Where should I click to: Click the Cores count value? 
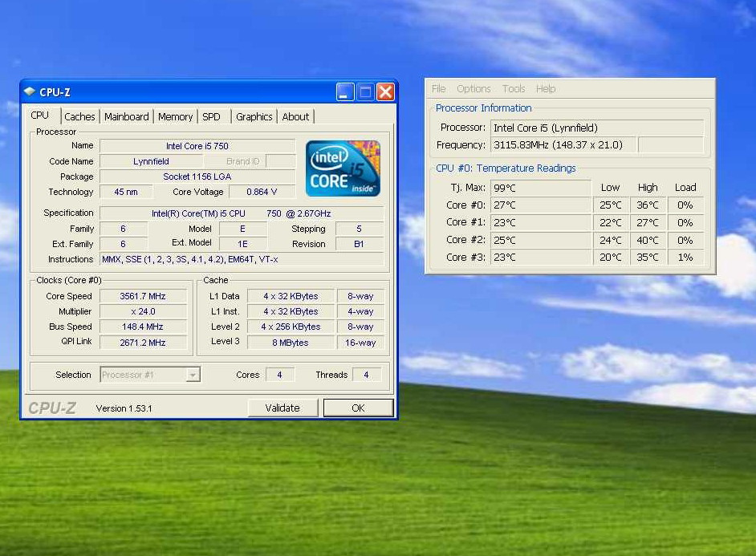click(x=279, y=375)
